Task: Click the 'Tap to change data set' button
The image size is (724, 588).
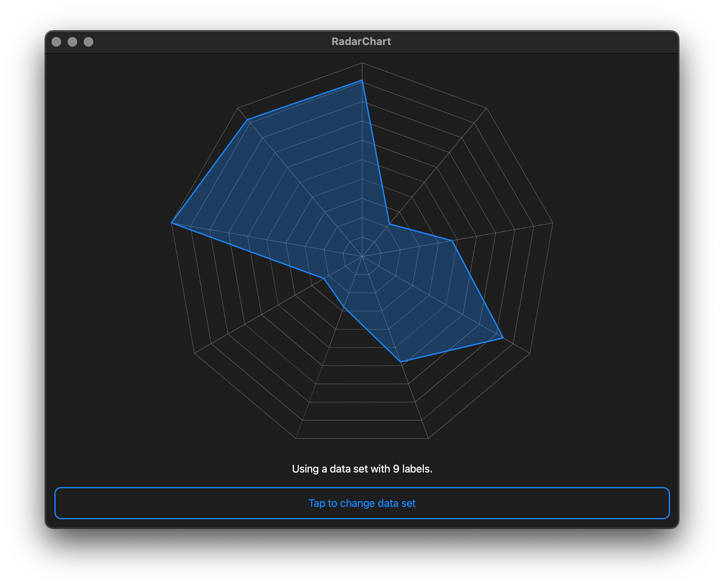Action: pyautogui.click(x=362, y=503)
